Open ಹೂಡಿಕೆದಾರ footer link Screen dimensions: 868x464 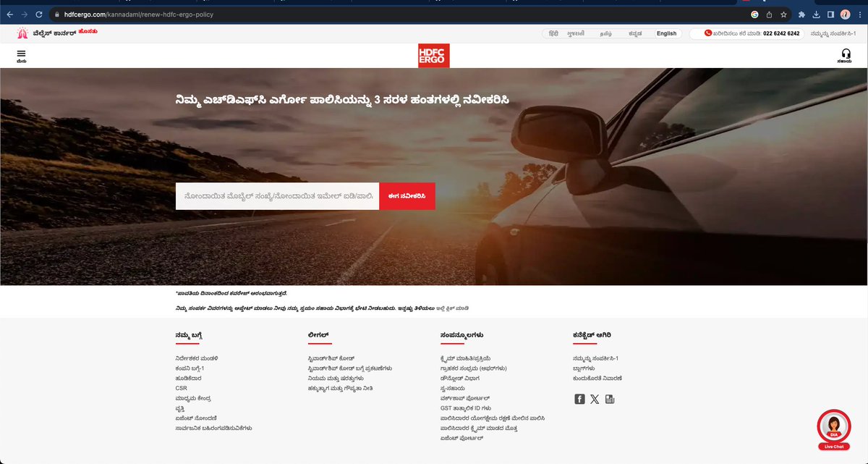[x=188, y=378]
